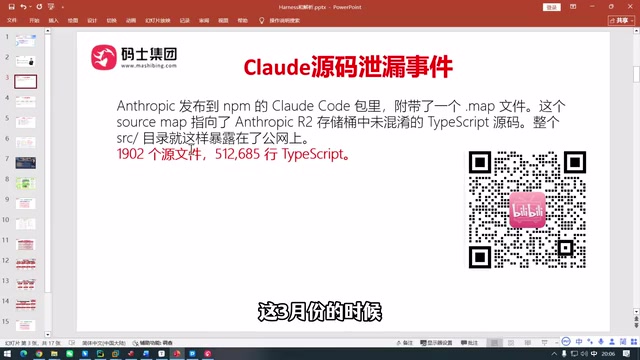Redo or repeat the last action
This screenshot has height=360, width=640.
point(39,7)
